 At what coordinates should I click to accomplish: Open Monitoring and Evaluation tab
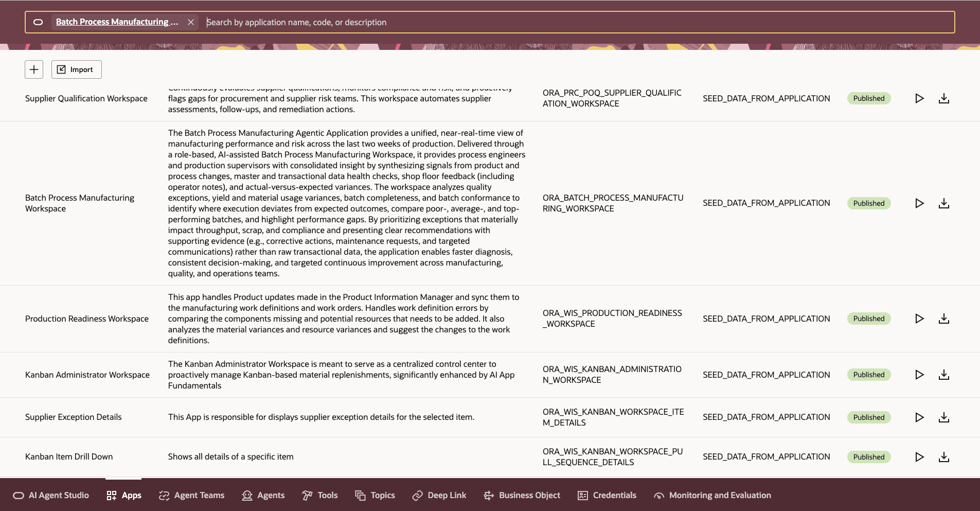712,495
